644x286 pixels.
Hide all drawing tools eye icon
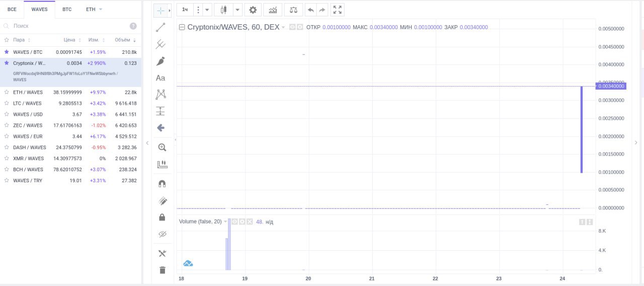click(162, 234)
